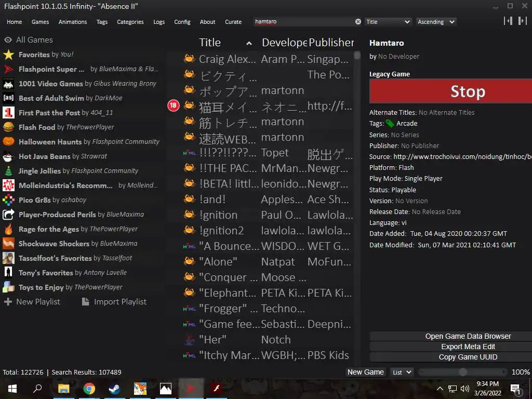This screenshot has width=532, height=399.
Task: Click the Copy Game UUID button
Action: (x=450, y=357)
